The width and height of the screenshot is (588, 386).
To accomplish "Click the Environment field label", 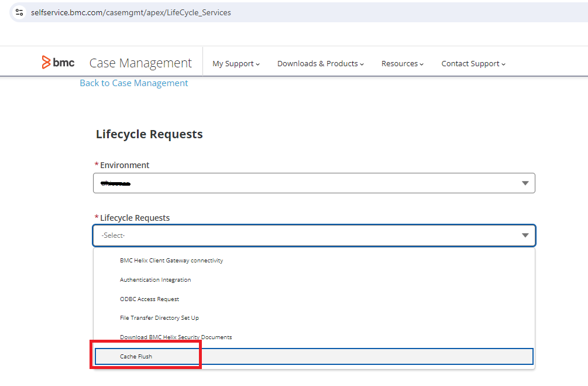I will click(125, 165).
